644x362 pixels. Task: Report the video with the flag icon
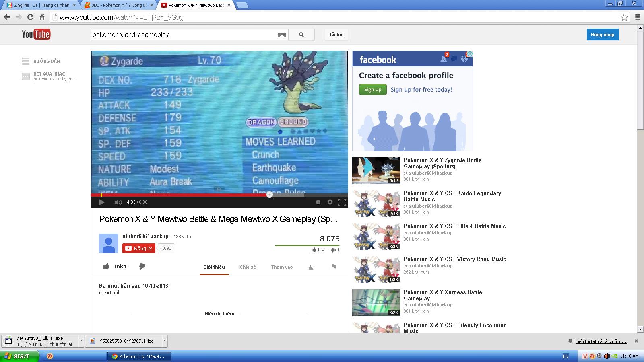pos(334,267)
